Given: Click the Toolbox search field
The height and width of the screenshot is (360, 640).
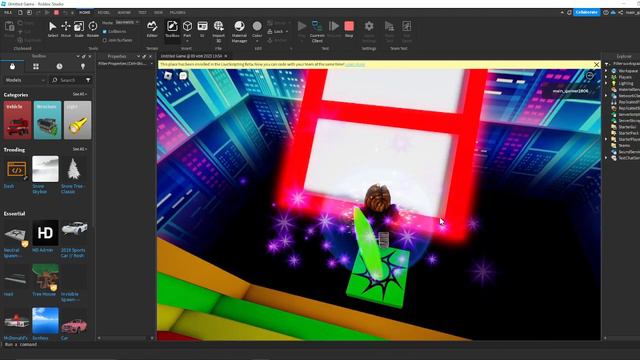Looking at the screenshot, I should point(67,80).
